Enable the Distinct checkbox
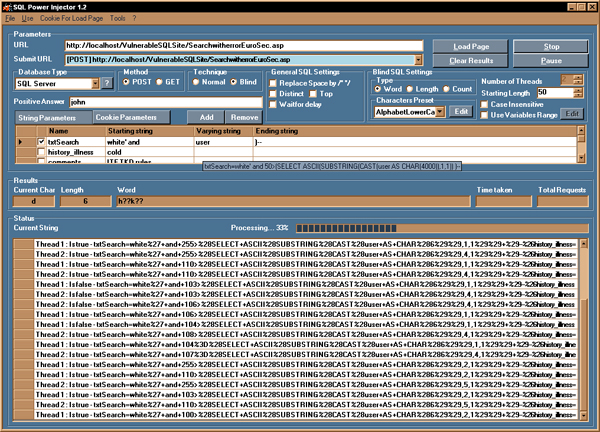The width and height of the screenshot is (600, 432). 273,94
